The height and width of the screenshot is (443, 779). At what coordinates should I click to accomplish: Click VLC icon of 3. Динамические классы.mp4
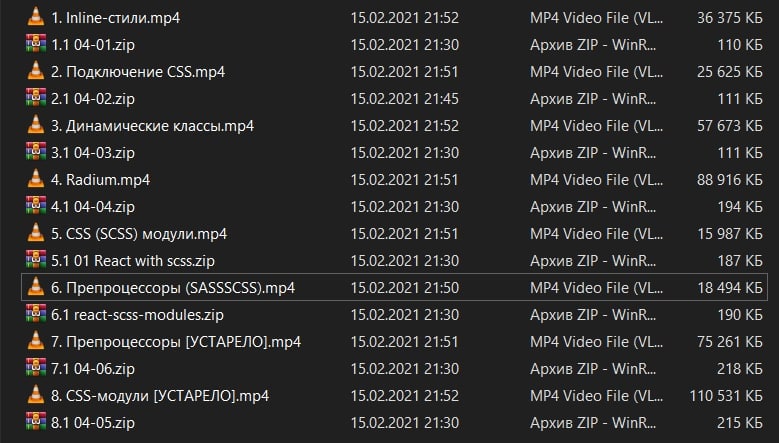pos(36,125)
